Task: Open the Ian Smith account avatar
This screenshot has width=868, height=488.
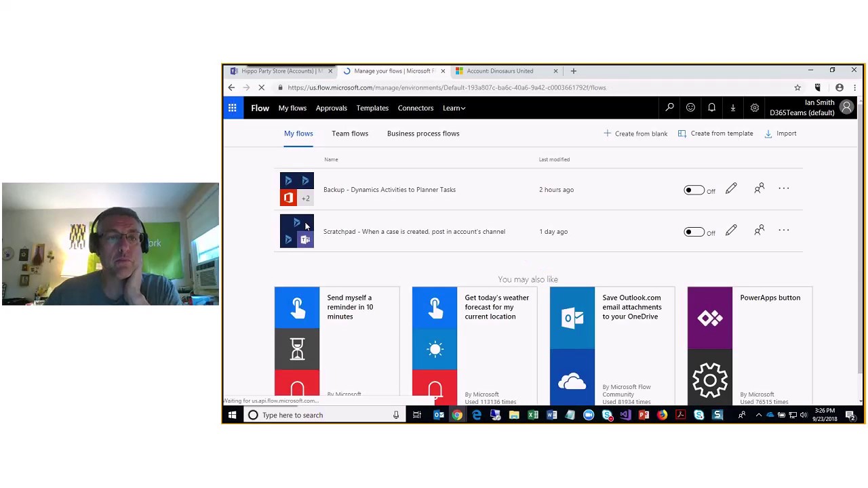Action: pyautogui.click(x=846, y=108)
